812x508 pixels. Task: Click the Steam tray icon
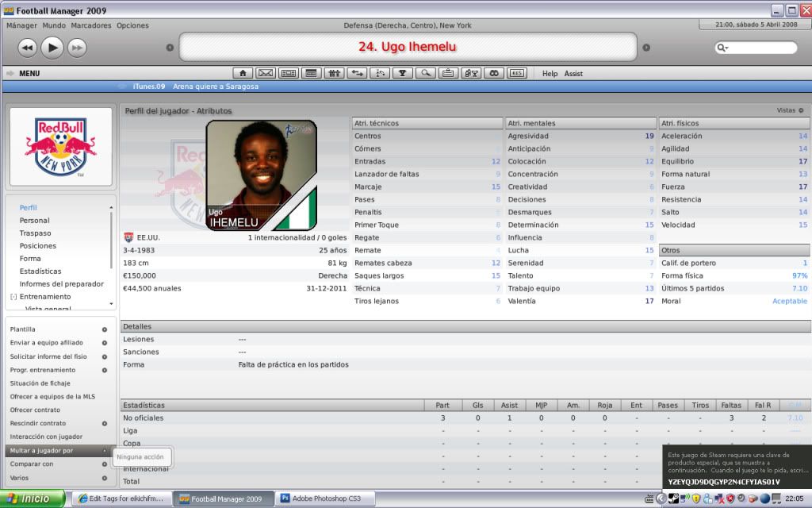(673, 498)
